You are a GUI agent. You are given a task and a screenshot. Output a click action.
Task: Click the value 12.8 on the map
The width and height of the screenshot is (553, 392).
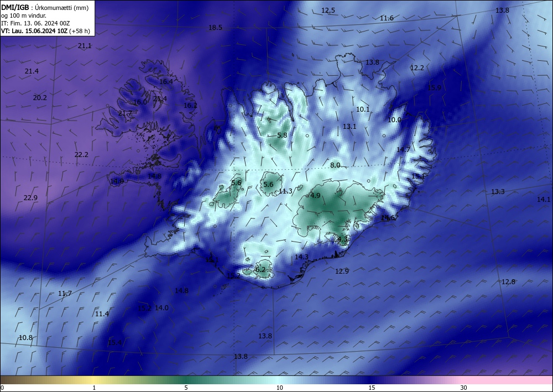coord(508,281)
